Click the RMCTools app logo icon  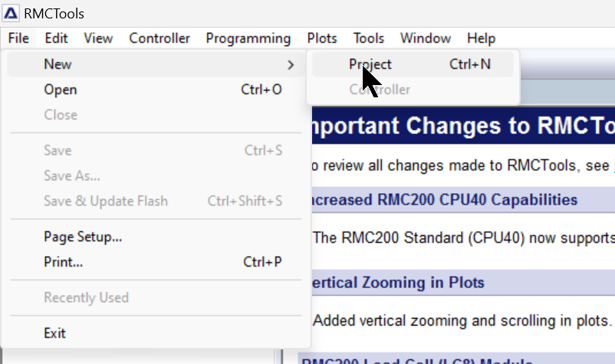click(x=11, y=13)
